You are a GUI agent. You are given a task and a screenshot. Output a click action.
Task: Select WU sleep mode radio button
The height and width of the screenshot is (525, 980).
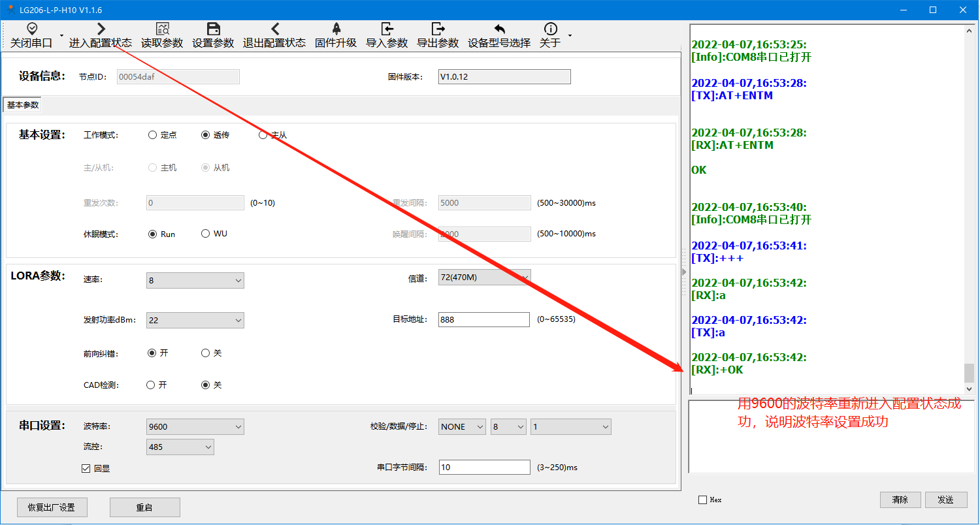coord(206,234)
